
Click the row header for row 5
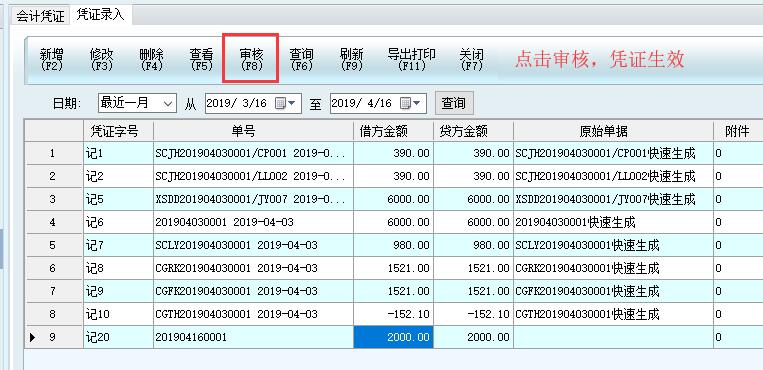[54, 245]
